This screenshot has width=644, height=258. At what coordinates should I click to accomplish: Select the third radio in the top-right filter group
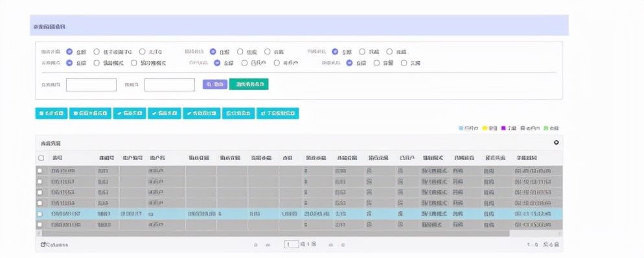pos(389,52)
